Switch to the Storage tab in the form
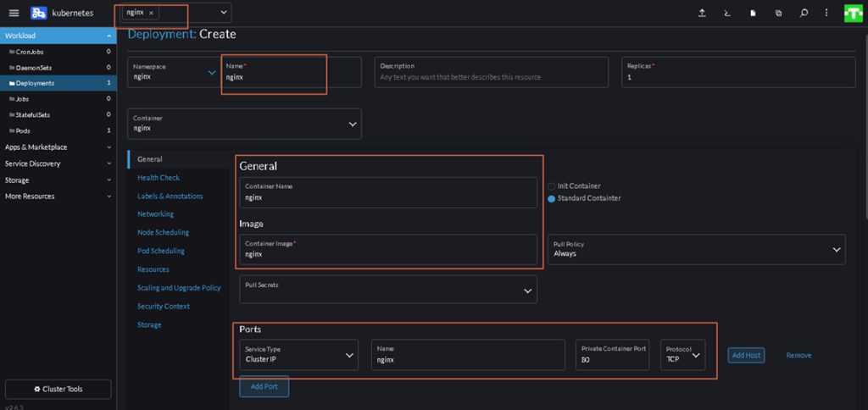This screenshot has height=410, width=868. click(149, 324)
